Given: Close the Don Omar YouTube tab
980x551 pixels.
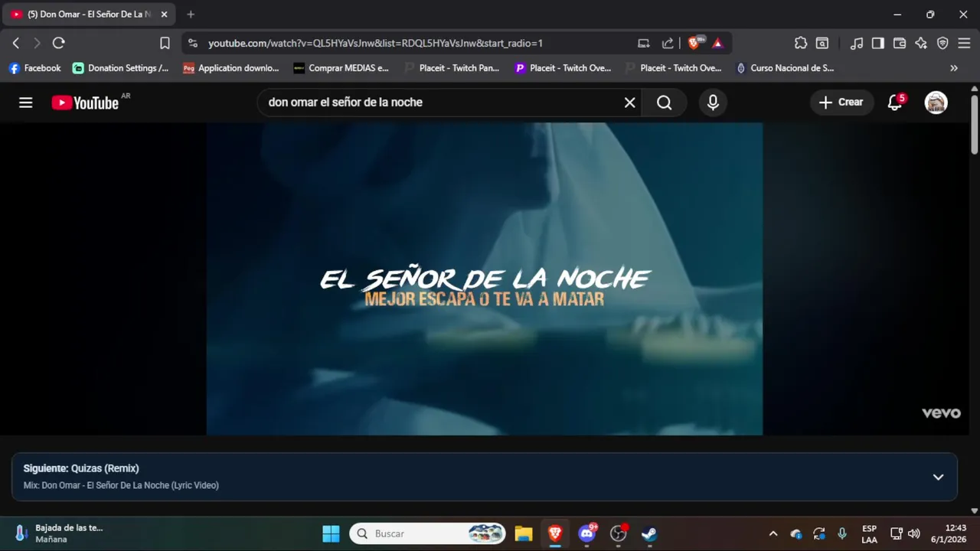Looking at the screenshot, I should click(164, 14).
